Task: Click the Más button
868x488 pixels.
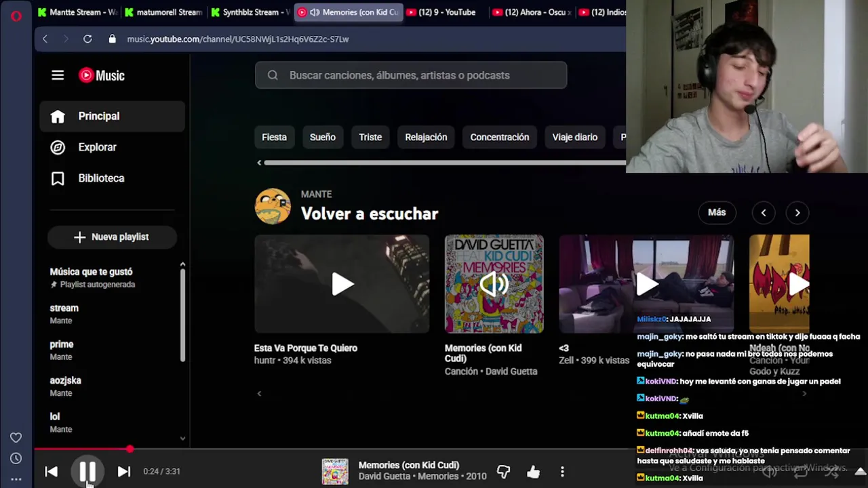Action: pyautogui.click(x=717, y=212)
